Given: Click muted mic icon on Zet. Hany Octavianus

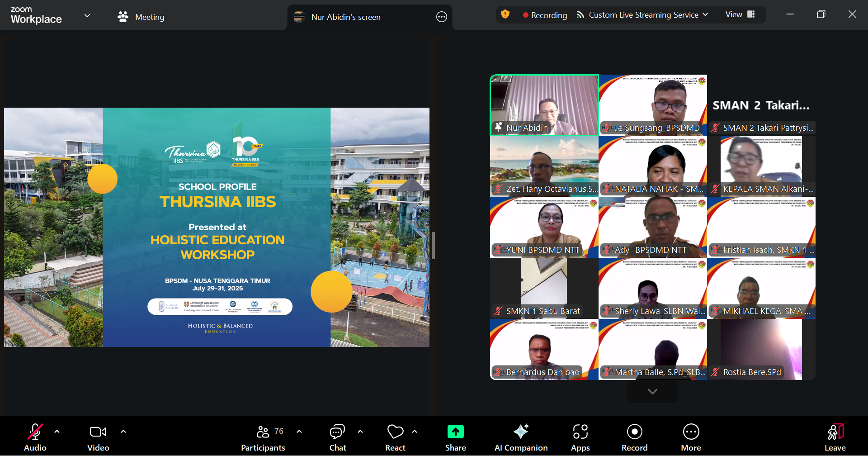Looking at the screenshot, I should (x=498, y=189).
